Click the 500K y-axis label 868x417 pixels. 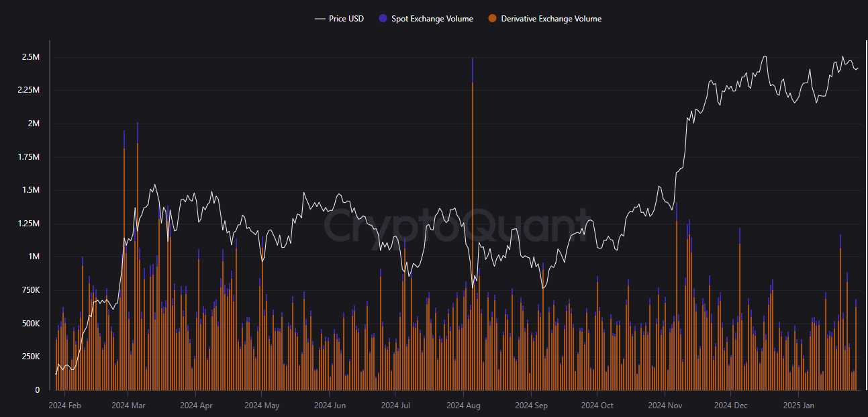30,324
